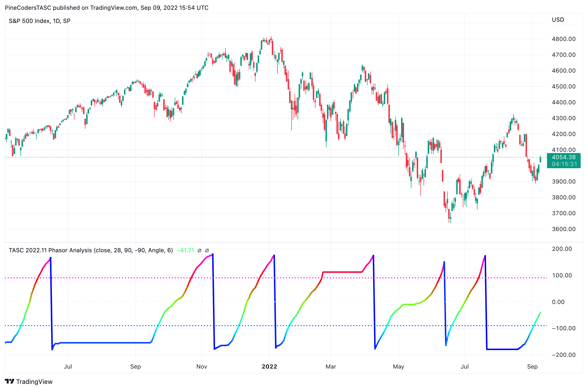Click the countdown timer 04:15:31

coord(564,164)
